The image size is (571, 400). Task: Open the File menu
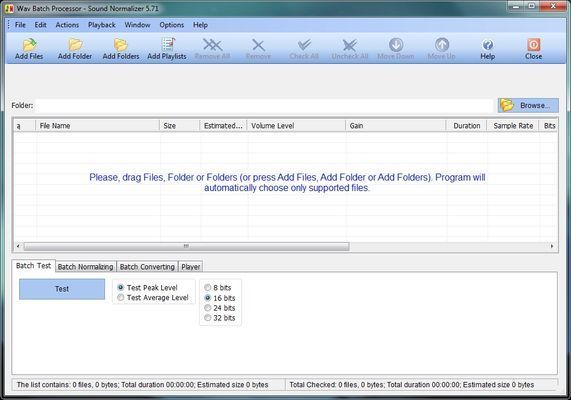coord(20,25)
